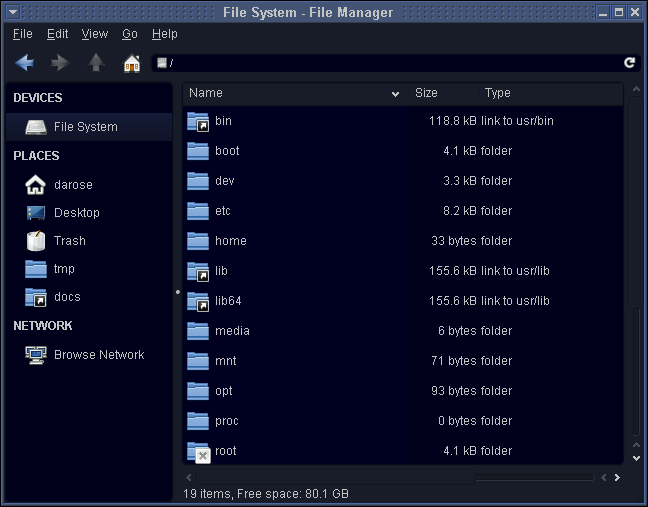648x507 pixels.
Task: Select the Trash icon in Places
Action: pyautogui.click(x=36, y=241)
